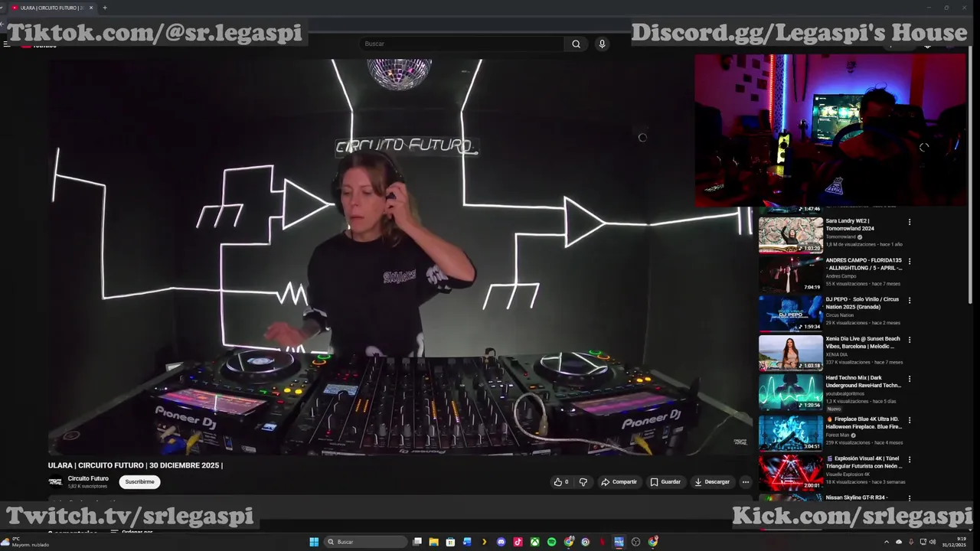Screen dimensions: 980x551
Task: Click the YouTube search magnifier button
Action: 576,44
